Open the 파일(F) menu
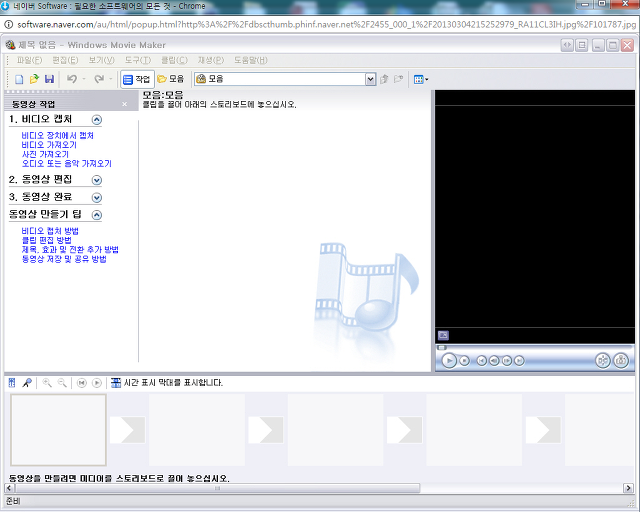Image resolution: width=640 pixels, height=512 pixels. tap(29, 60)
